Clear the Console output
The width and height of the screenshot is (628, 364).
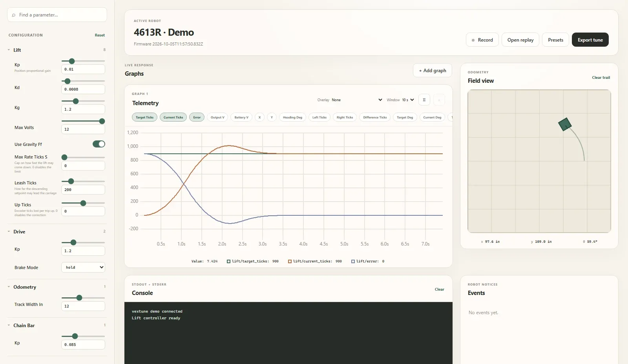440,289
